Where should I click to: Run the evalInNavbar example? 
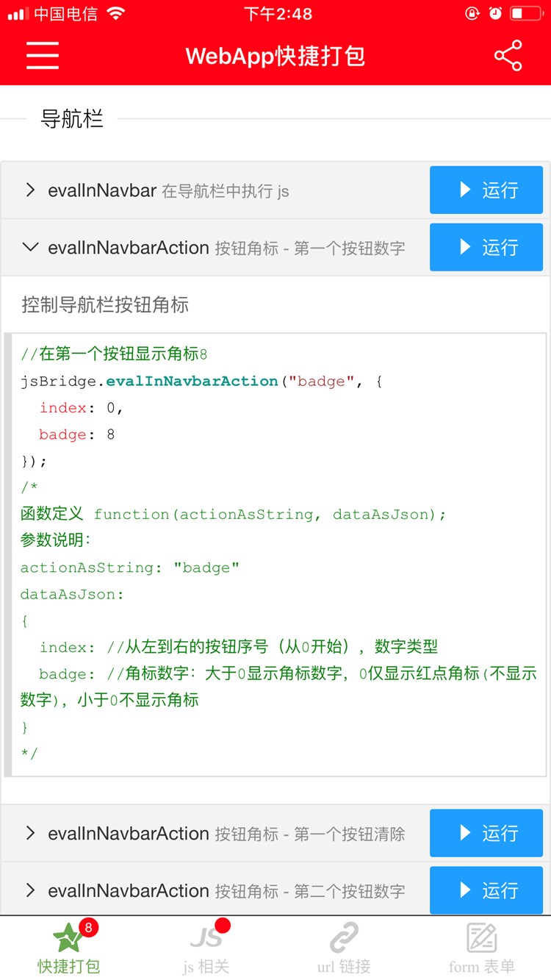click(x=486, y=190)
